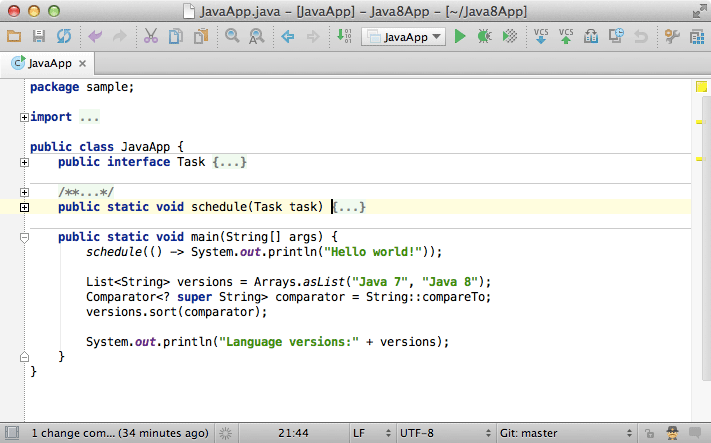The width and height of the screenshot is (711, 443).
Task: Jump to second yellow warning stripe
Action: coord(701,159)
